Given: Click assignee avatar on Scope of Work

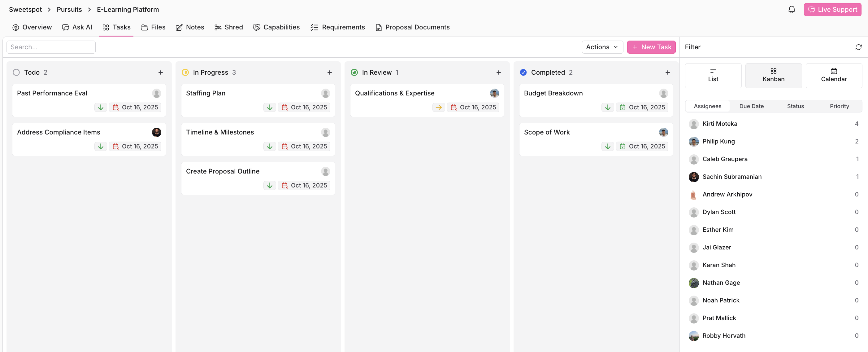Looking at the screenshot, I should (663, 132).
